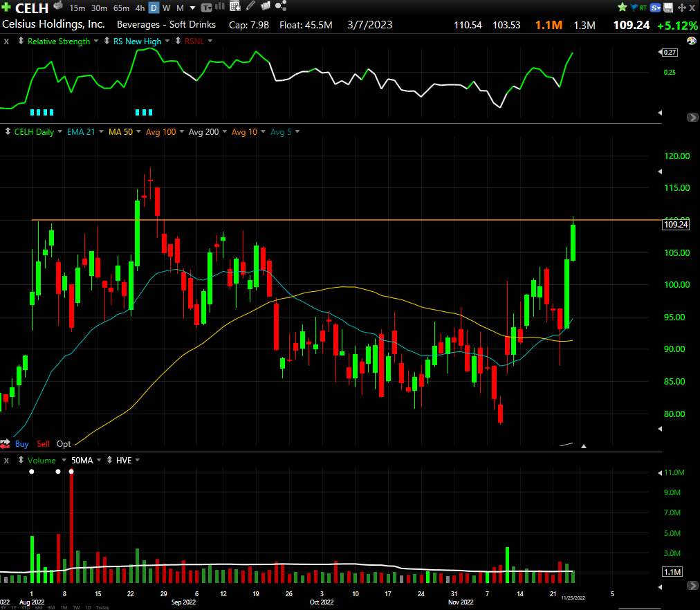700x610 pixels.
Task: Open the news icon beside CELH ticker
Action: 58,6
